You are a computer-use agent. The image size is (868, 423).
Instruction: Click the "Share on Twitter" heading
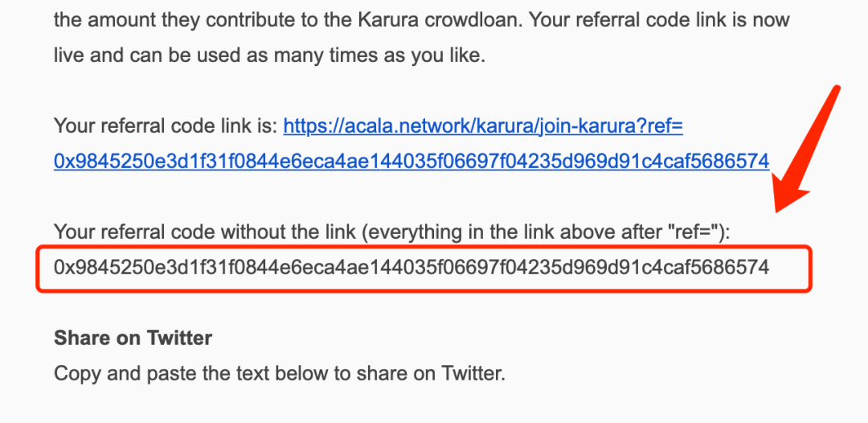[133, 338]
